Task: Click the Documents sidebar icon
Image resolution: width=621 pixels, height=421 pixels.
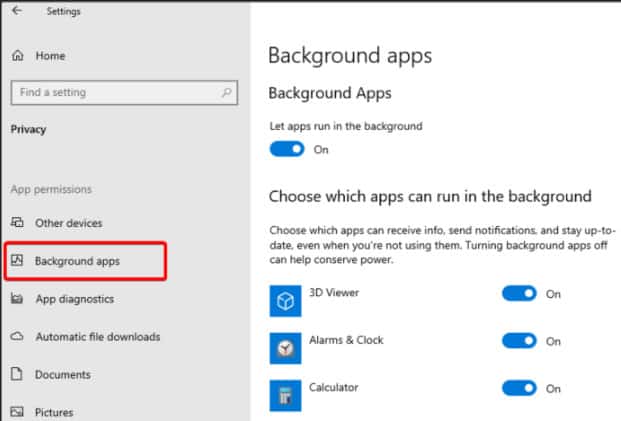Action: coord(17,375)
